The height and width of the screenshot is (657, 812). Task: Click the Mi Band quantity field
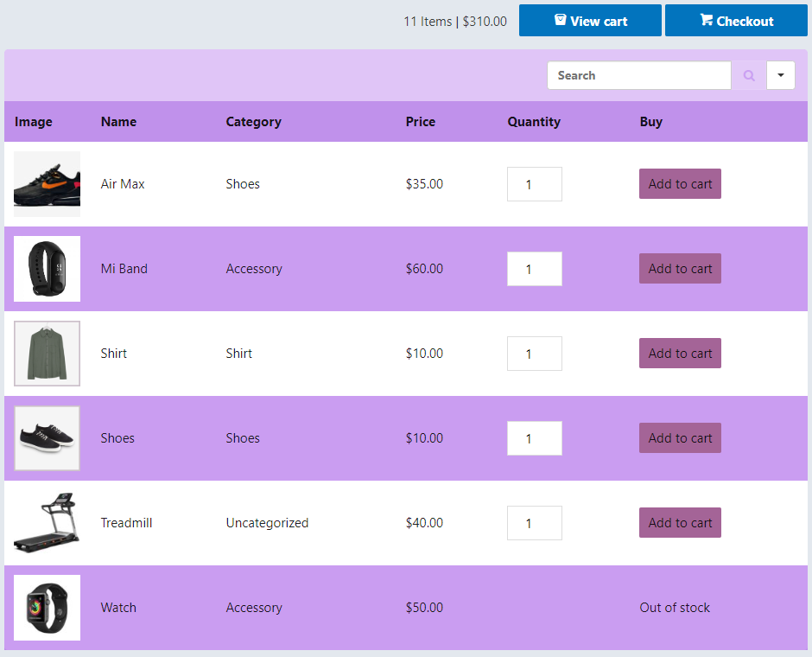point(534,268)
